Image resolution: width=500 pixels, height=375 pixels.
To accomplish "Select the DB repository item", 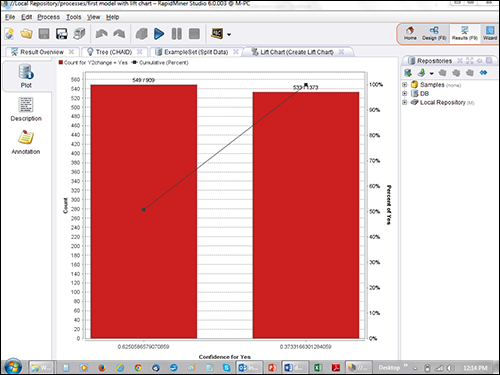I will click(420, 94).
